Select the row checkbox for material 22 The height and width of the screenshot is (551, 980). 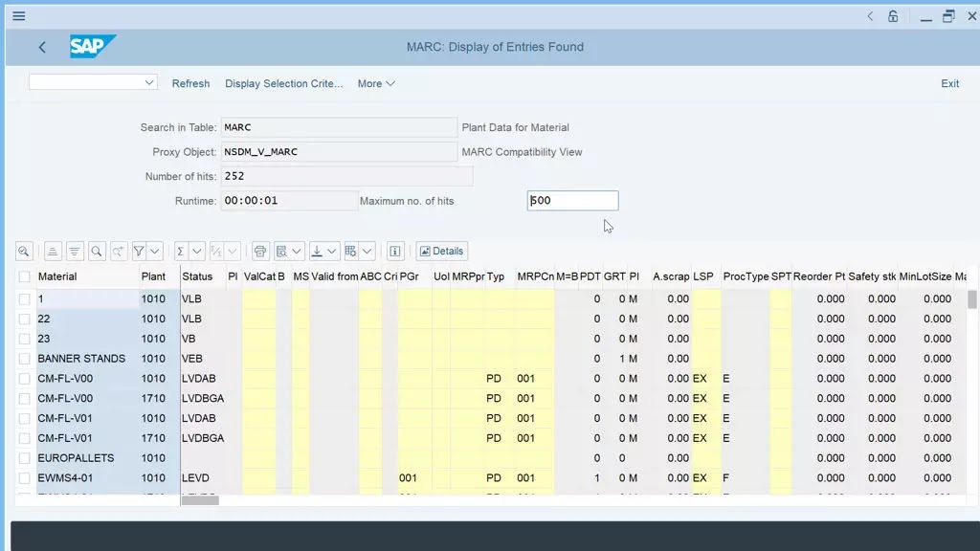pos(24,319)
